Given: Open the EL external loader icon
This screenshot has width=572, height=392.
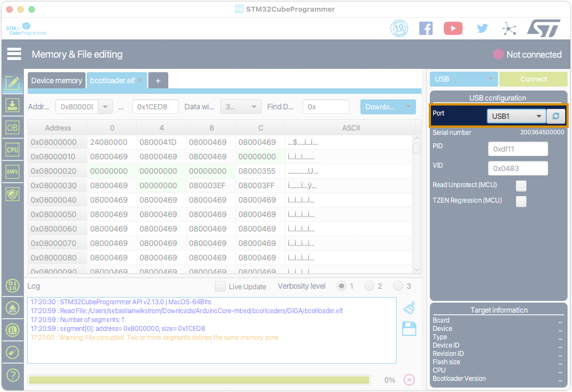Looking at the screenshot, I should coord(12,330).
